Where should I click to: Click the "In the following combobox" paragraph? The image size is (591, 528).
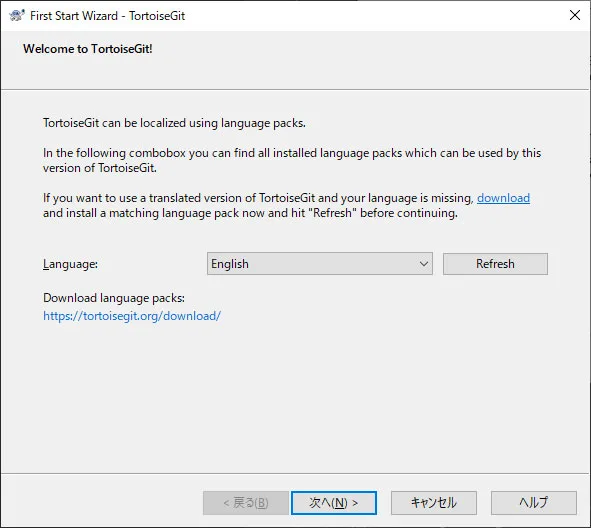pyautogui.click(x=292, y=160)
